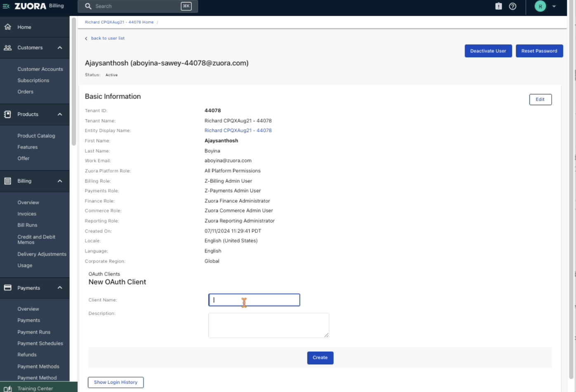Click the Training Center book icon
The width and height of the screenshot is (576, 392).
pyautogui.click(x=7, y=389)
